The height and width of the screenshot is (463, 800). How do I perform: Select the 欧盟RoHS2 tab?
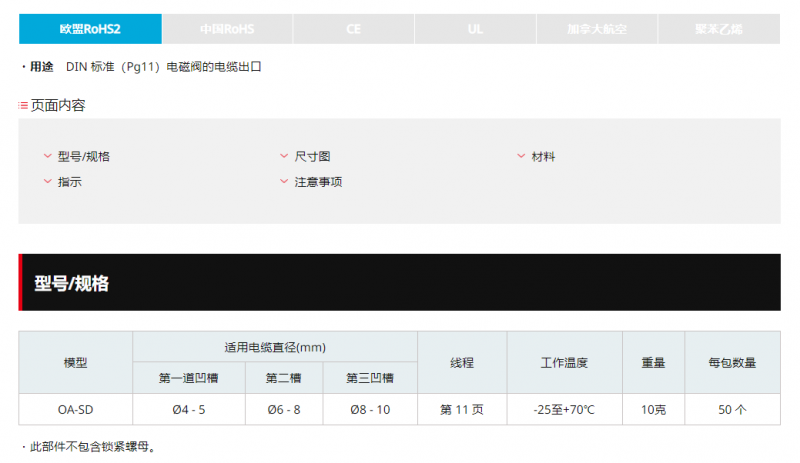(90, 29)
